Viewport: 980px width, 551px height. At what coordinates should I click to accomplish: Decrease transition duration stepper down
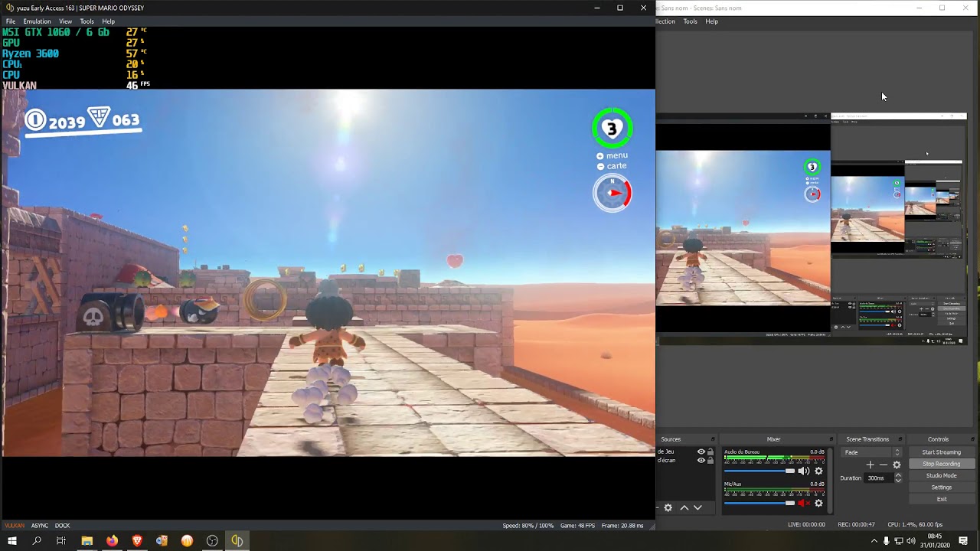point(898,481)
